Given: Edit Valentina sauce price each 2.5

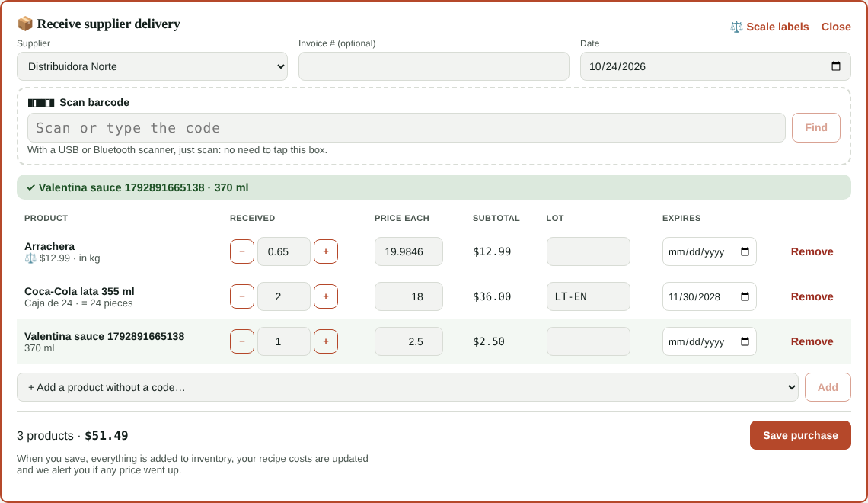Looking at the screenshot, I should (409, 341).
